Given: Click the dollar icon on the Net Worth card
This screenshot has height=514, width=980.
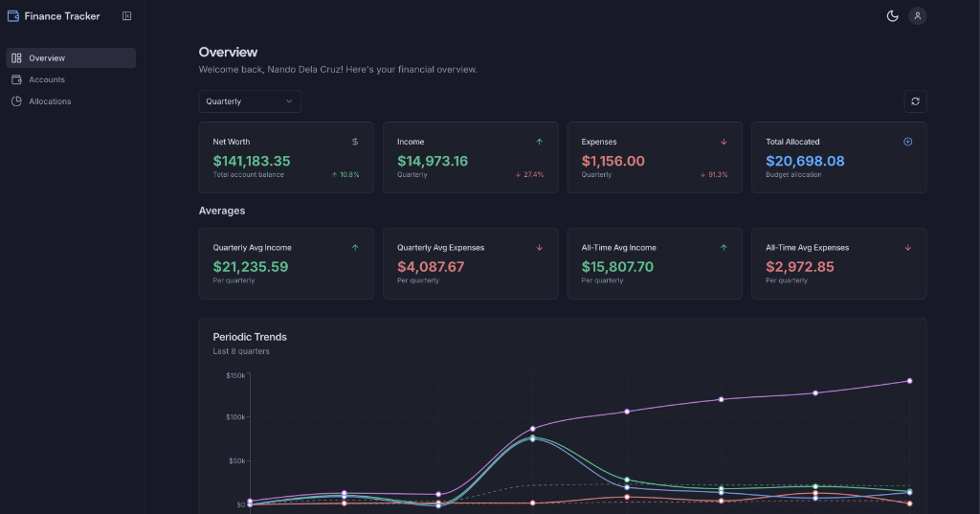Looking at the screenshot, I should point(355,142).
